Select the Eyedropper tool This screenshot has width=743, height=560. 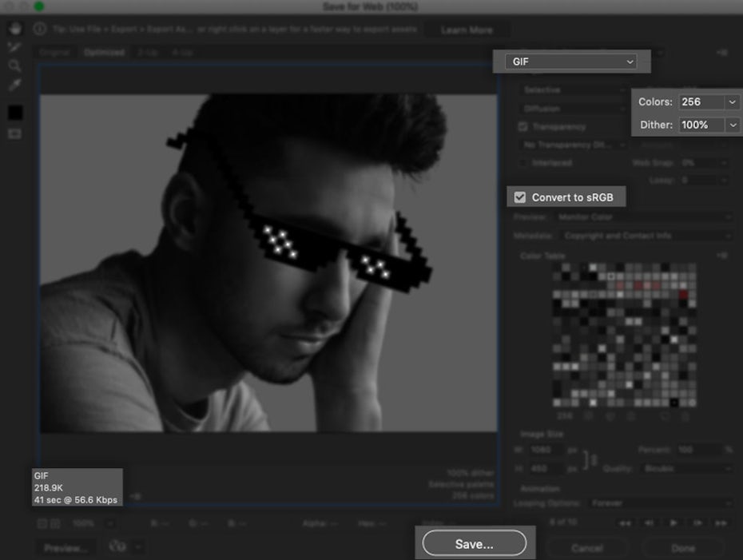(x=14, y=85)
